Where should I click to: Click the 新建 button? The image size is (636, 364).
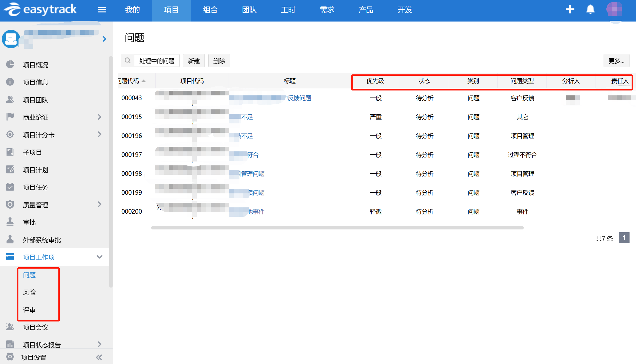[194, 61]
